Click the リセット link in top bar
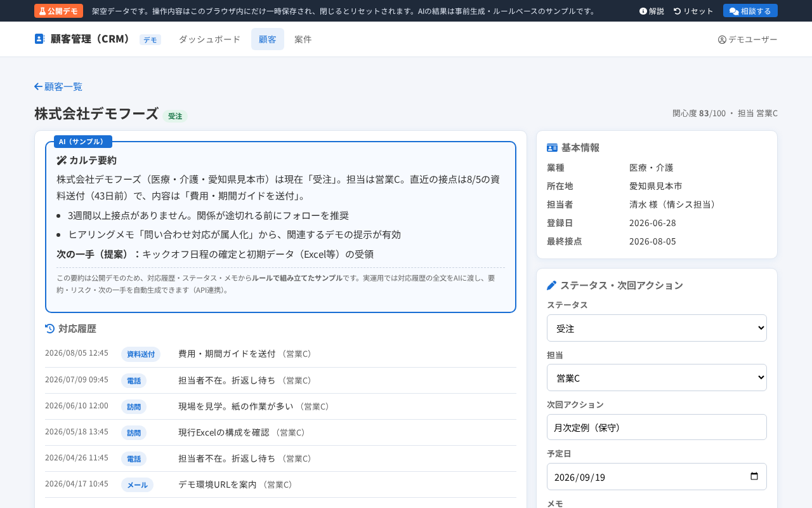 693,11
